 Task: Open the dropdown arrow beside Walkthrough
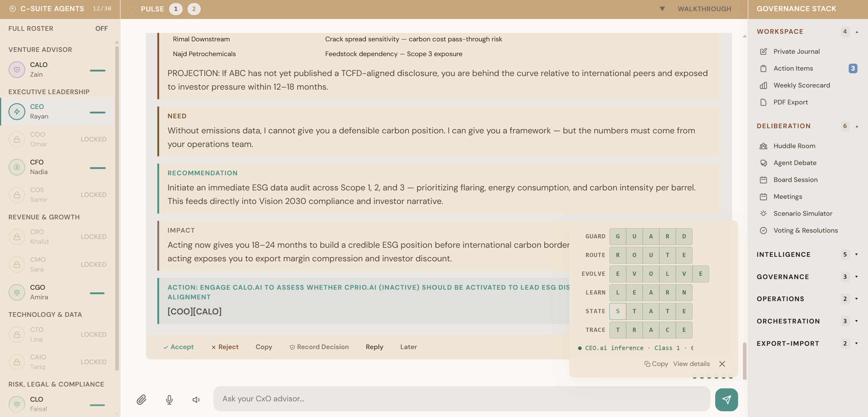click(662, 9)
